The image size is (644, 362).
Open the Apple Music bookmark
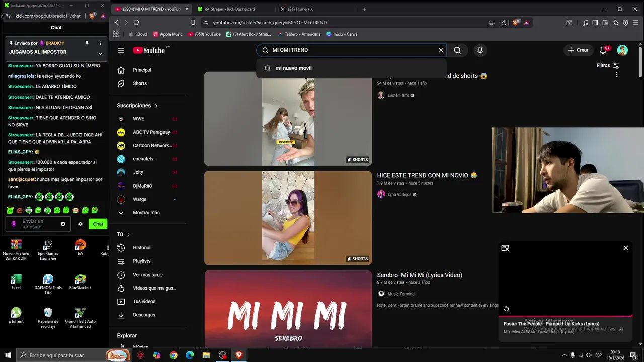167,34
